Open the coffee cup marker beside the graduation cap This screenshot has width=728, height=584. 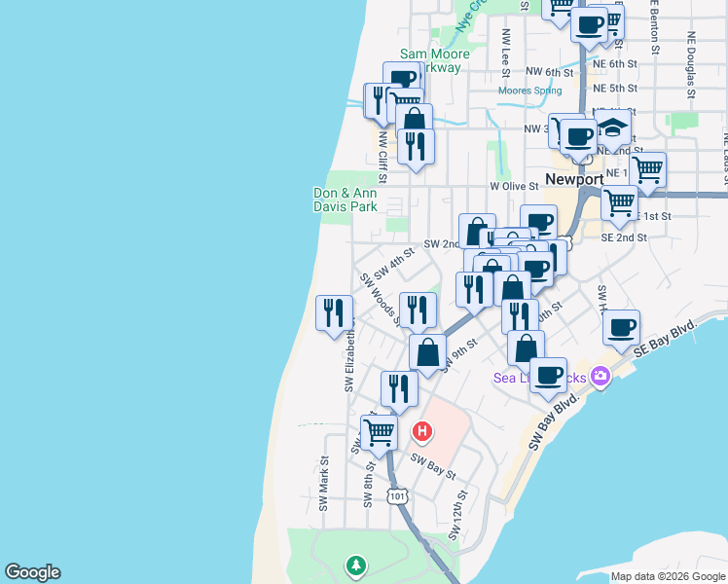(x=578, y=139)
